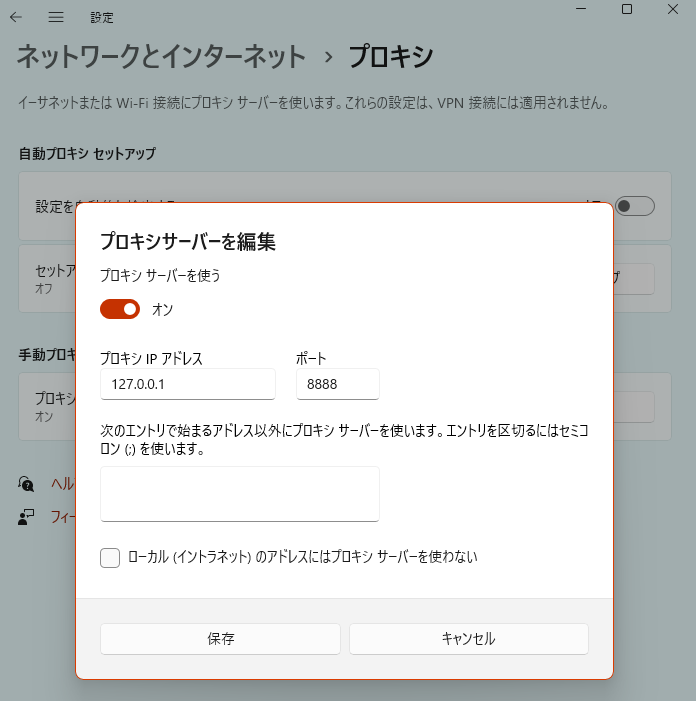Click the プロキシ IP アドレス field containing 127.0.0.1
696x701 pixels.
tap(188, 384)
